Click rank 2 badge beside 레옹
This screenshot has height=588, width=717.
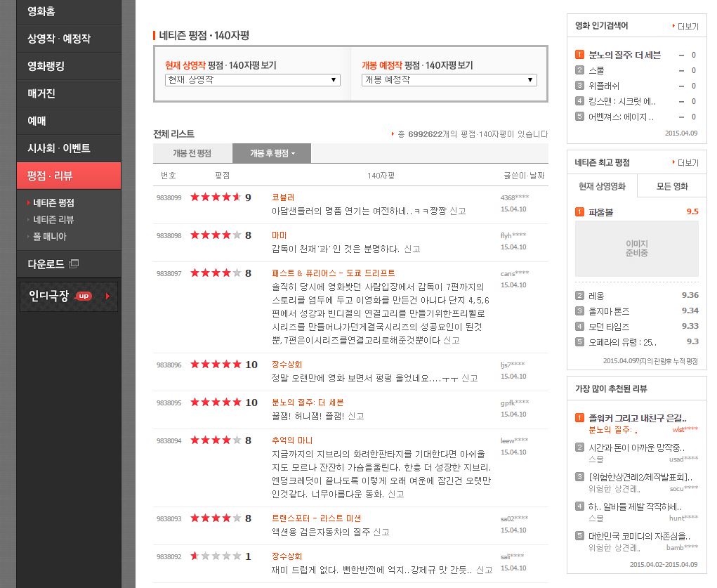(x=579, y=296)
